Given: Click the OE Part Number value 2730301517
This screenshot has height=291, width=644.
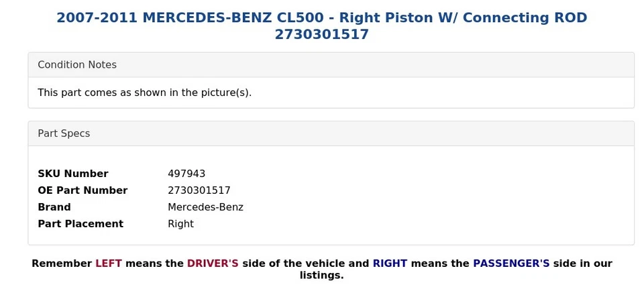Looking at the screenshot, I should click(199, 190).
